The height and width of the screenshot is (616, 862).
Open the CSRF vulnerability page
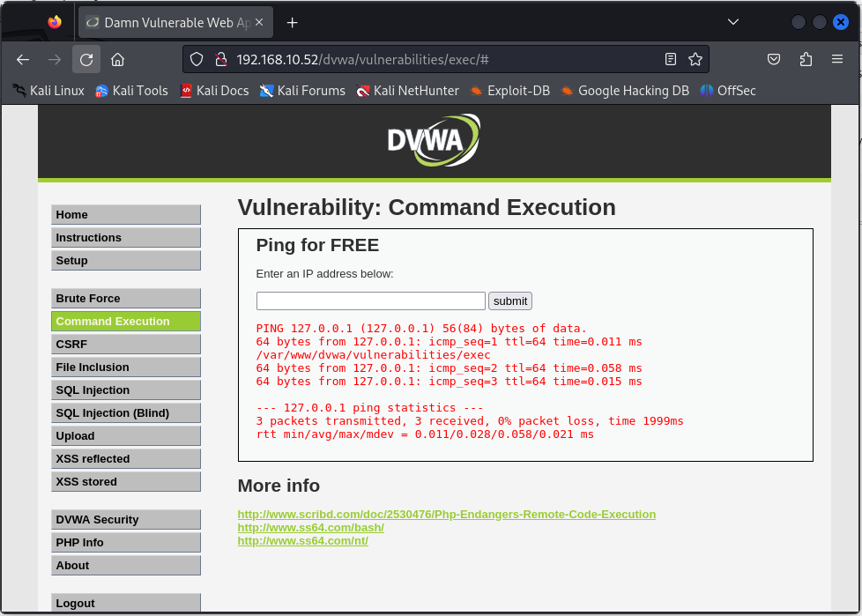point(126,345)
